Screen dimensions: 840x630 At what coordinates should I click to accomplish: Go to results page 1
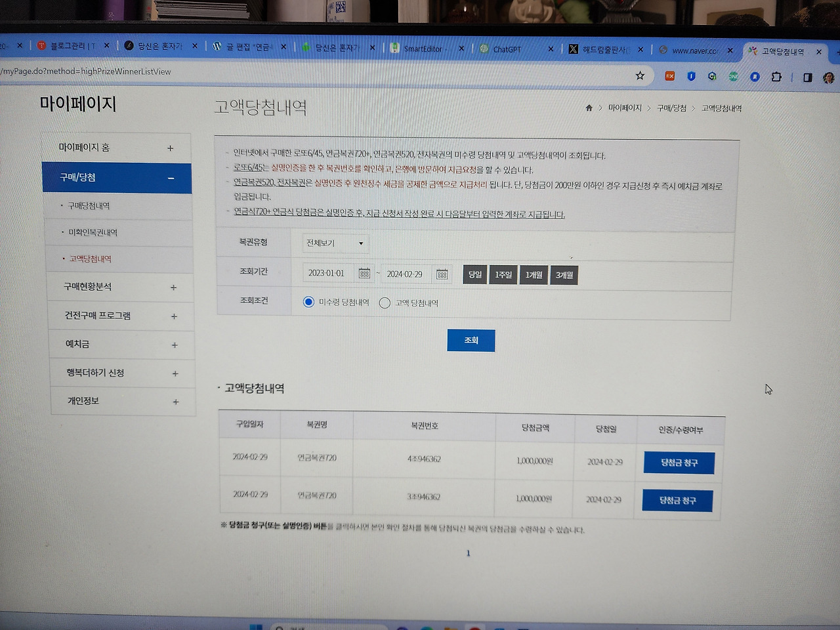tap(468, 553)
